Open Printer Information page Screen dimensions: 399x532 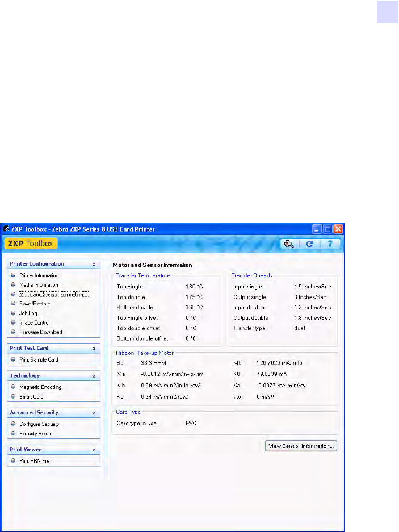[39, 275]
